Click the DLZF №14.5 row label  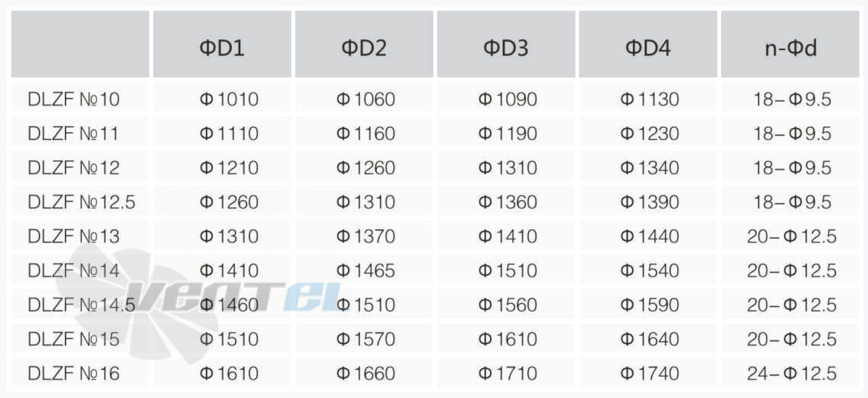pos(82,305)
